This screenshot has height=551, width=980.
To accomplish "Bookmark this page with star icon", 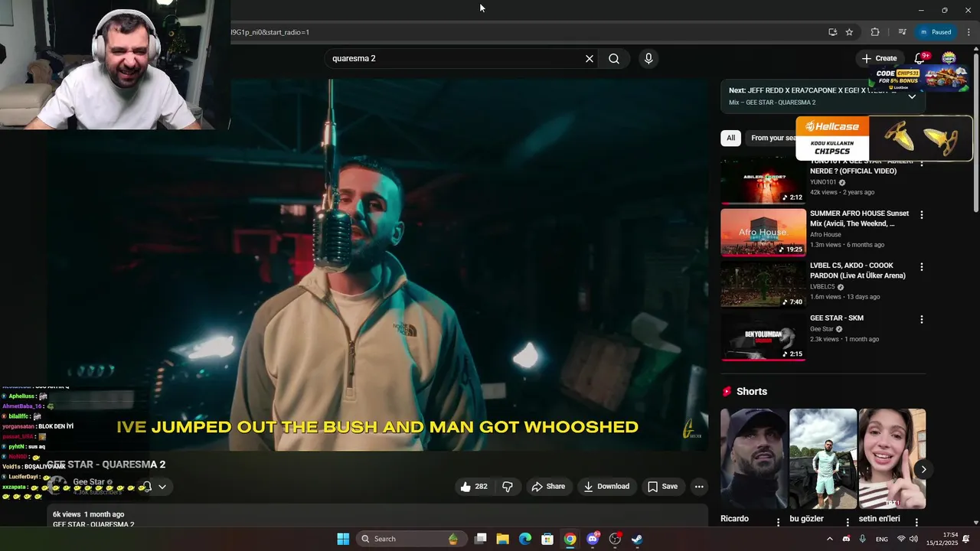I will click(849, 32).
